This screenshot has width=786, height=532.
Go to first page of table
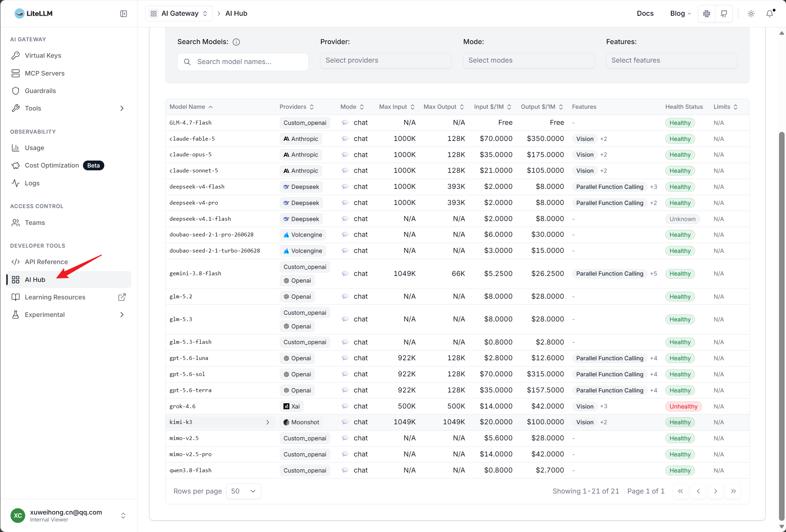680,491
